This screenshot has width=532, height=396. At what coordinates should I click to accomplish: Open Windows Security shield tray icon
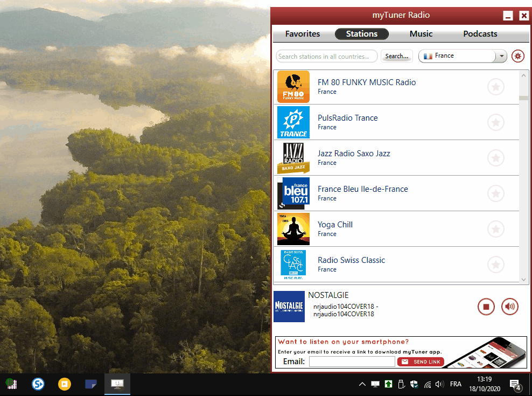(x=414, y=384)
